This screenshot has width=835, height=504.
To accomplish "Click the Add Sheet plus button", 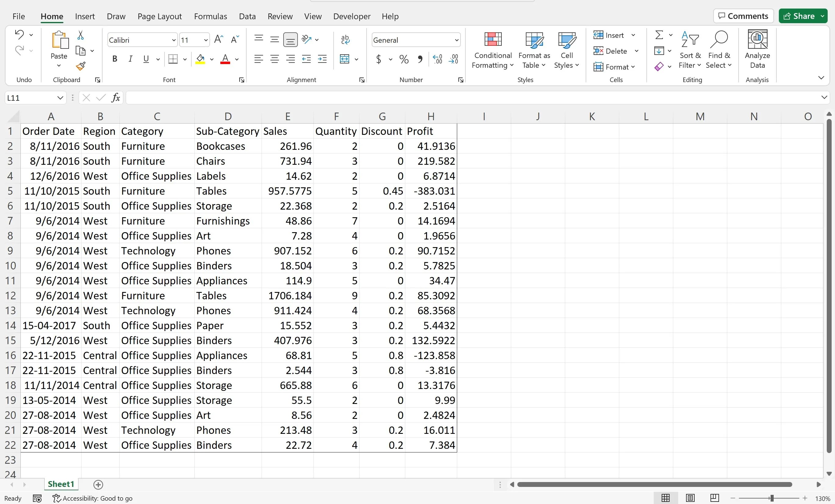I will coord(98,484).
